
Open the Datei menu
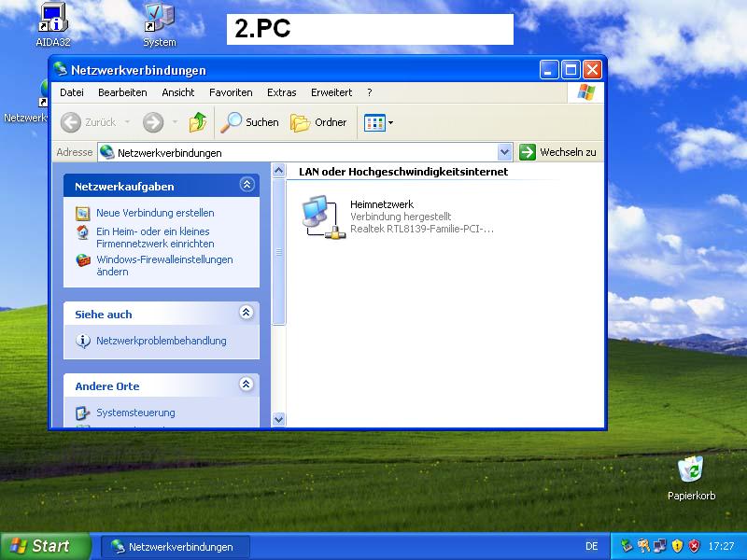click(72, 92)
